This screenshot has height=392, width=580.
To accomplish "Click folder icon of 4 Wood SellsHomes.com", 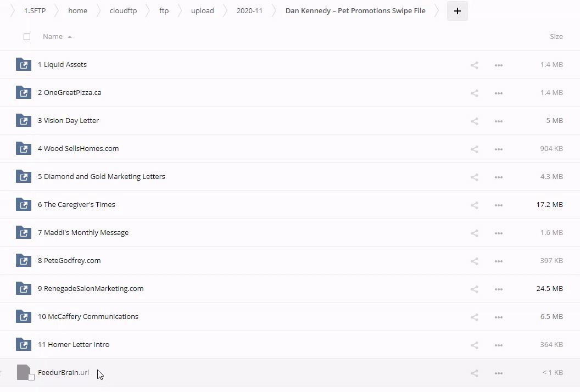I will tap(24, 148).
